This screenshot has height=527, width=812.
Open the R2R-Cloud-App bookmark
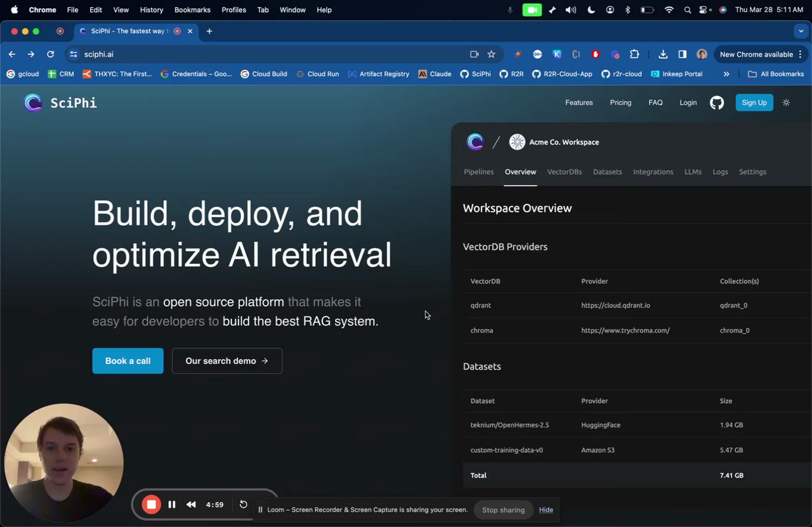(x=562, y=74)
